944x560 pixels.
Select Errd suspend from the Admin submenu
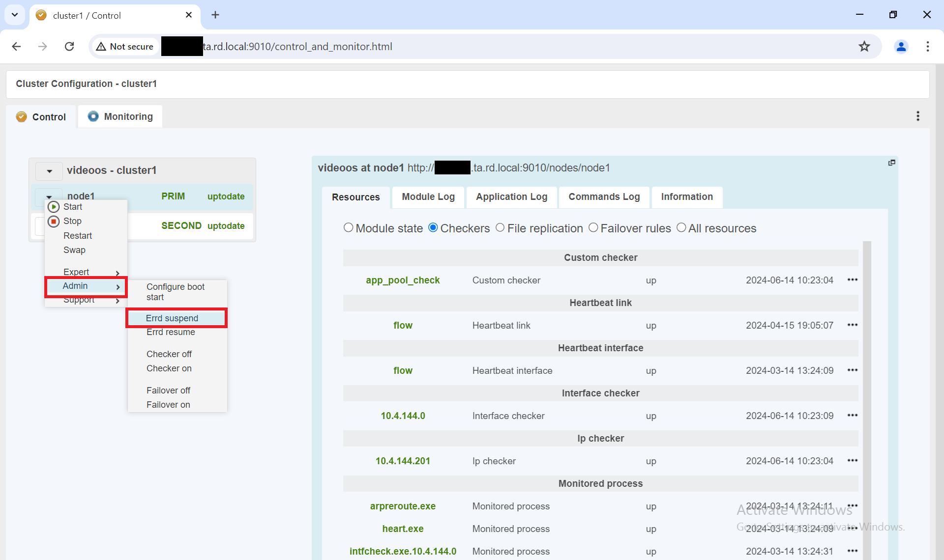[172, 318]
